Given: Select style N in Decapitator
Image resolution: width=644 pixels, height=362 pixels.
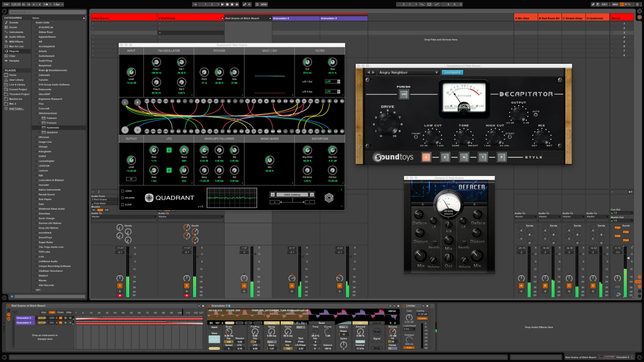Looking at the screenshot, I should pos(464,157).
